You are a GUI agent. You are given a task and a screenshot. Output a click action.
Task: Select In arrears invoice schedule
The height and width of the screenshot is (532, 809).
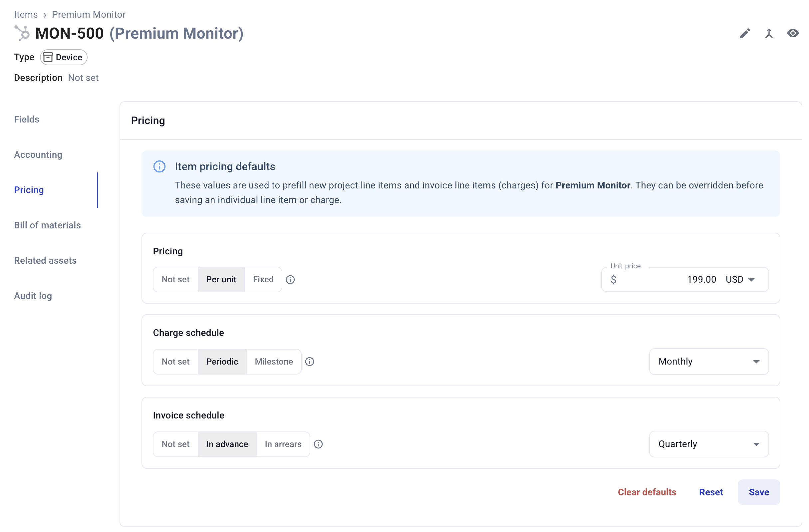click(283, 444)
